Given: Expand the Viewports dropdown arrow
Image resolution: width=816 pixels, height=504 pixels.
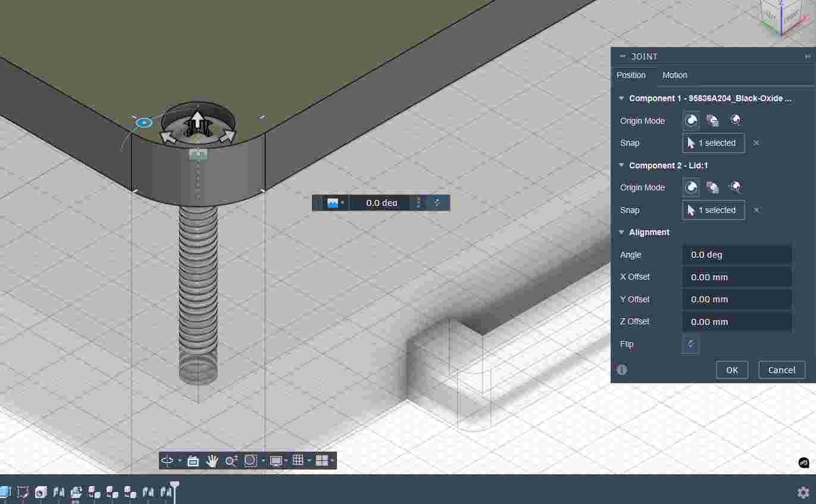Looking at the screenshot, I should point(332,461).
